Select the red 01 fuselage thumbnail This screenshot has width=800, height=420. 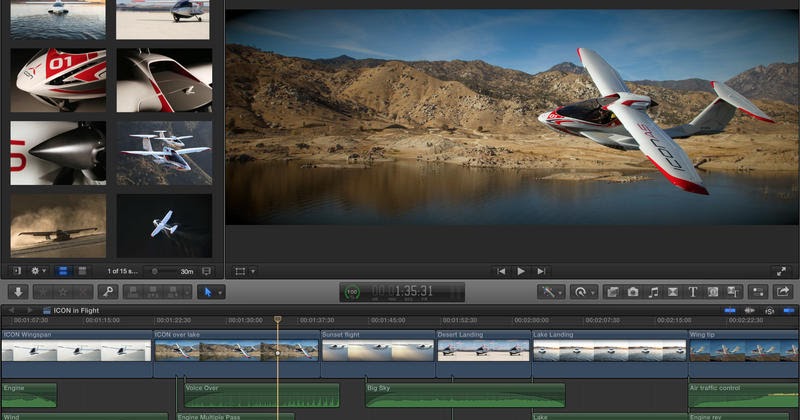click(x=58, y=80)
